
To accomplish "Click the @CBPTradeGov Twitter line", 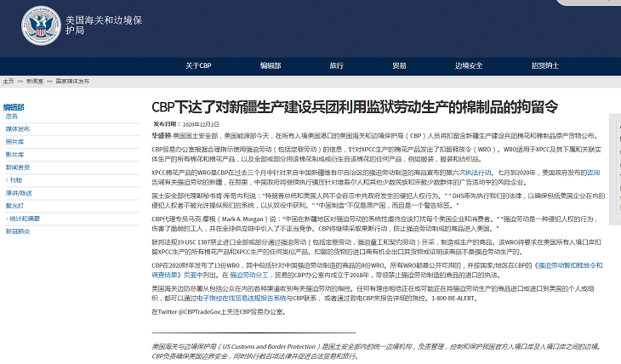I will (x=219, y=312).
